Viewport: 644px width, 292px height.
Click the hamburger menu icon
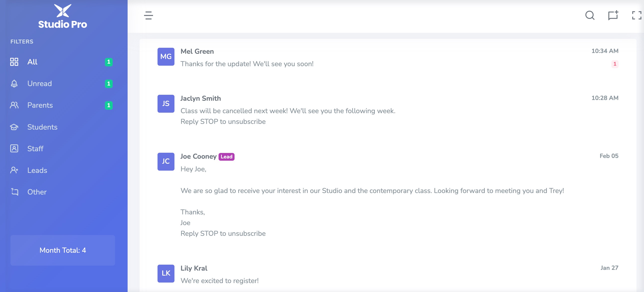[x=149, y=15]
